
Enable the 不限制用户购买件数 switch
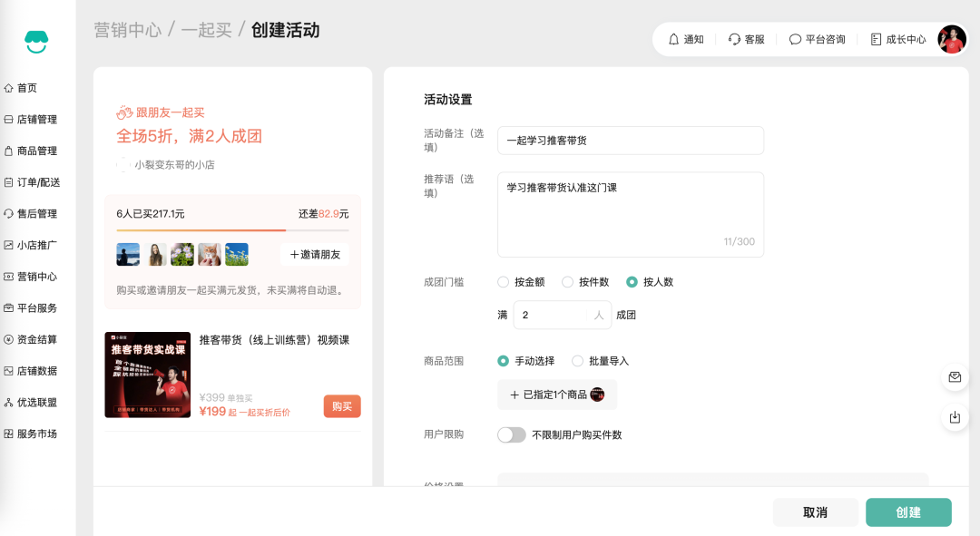click(x=511, y=434)
